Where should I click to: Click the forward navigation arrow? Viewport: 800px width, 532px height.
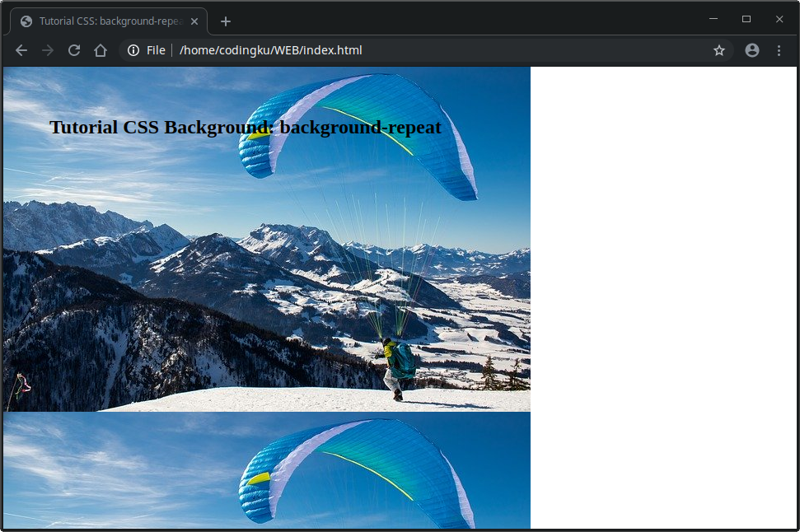click(x=48, y=50)
